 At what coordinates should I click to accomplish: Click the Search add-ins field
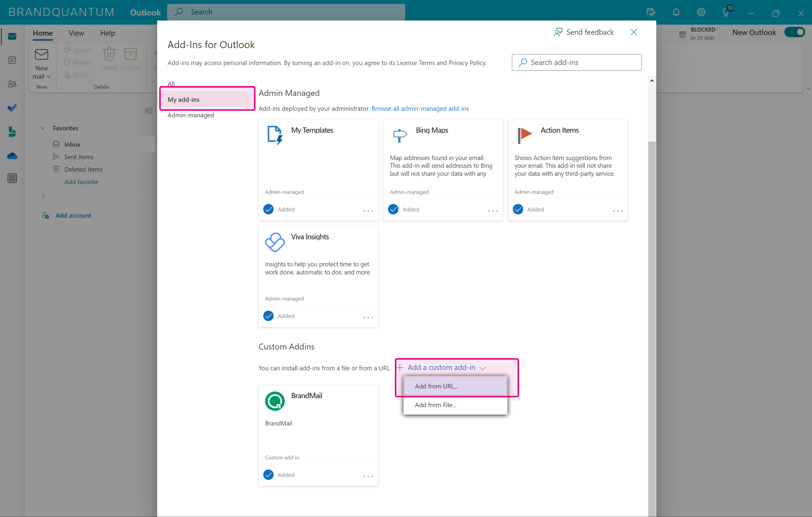click(x=577, y=62)
